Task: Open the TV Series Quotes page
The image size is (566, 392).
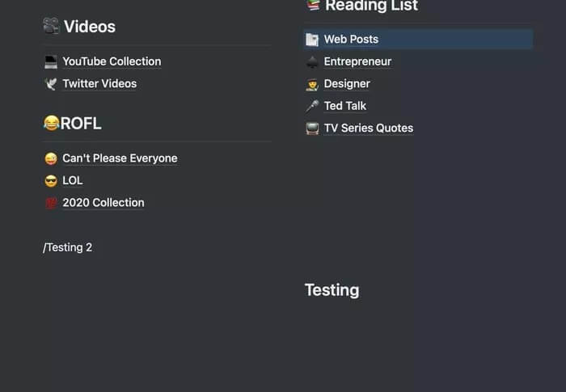Action: (x=369, y=129)
